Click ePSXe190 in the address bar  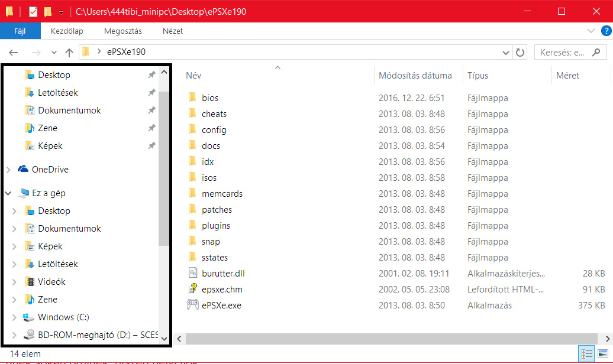pyautogui.click(x=126, y=52)
